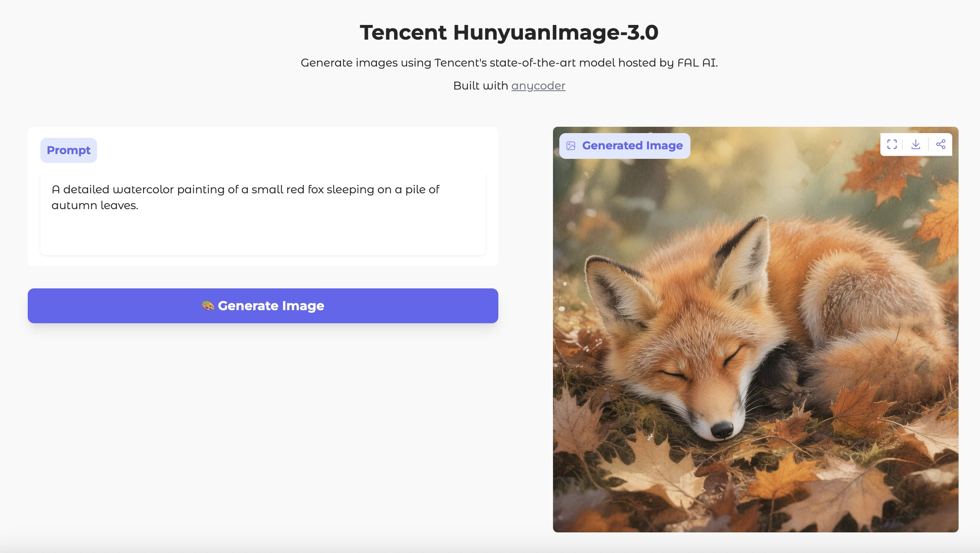Open the anycoder link
980x553 pixels.
click(538, 86)
